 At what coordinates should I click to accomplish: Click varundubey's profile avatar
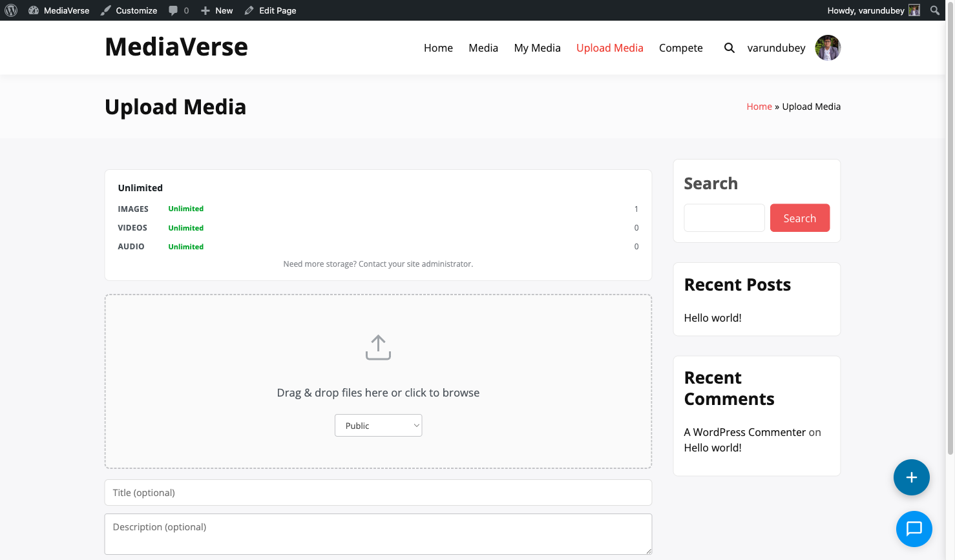[828, 48]
